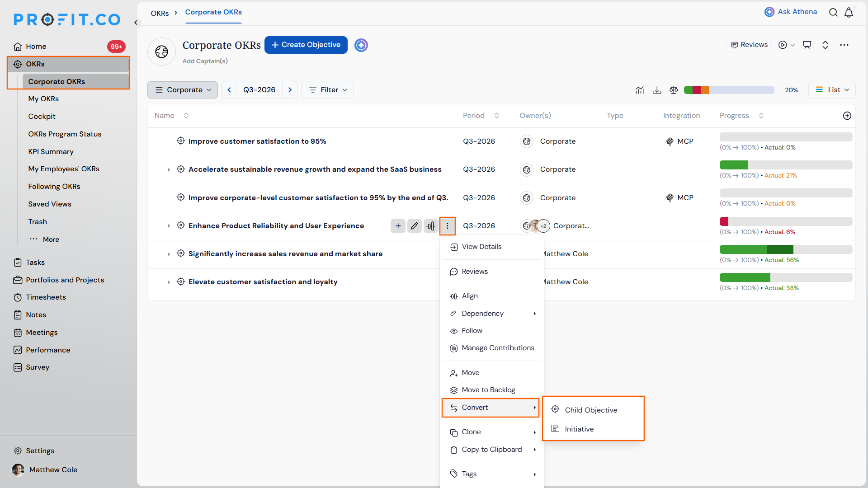Image resolution: width=868 pixels, height=488 pixels.
Task: Click the plus icon on Enhance Product row
Action: coord(398,226)
